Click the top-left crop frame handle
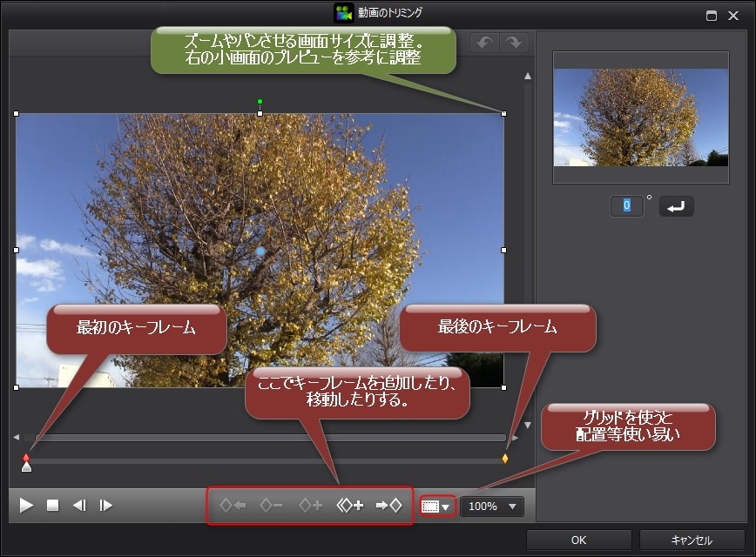Screen dimensions: 756x557 (17, 114)
